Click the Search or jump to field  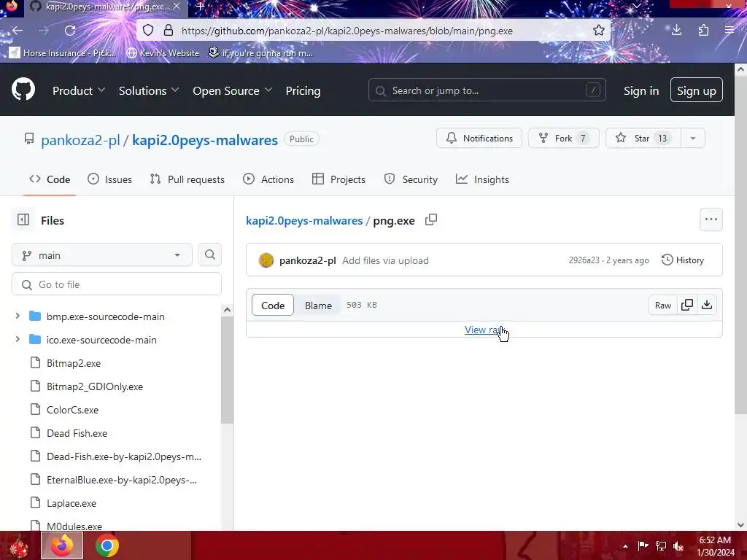click(487, 90)
